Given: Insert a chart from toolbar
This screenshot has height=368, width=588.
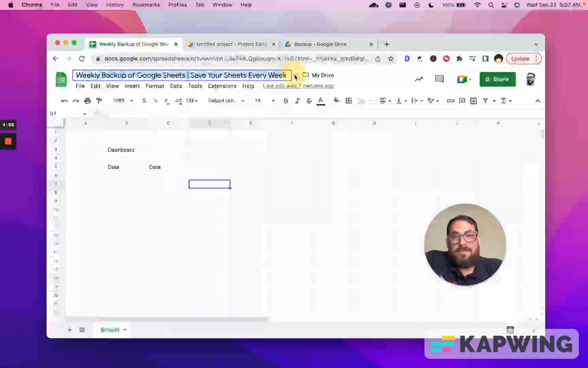Looking at the screenshot, I should pyautogui.click(x=474, y=101).
